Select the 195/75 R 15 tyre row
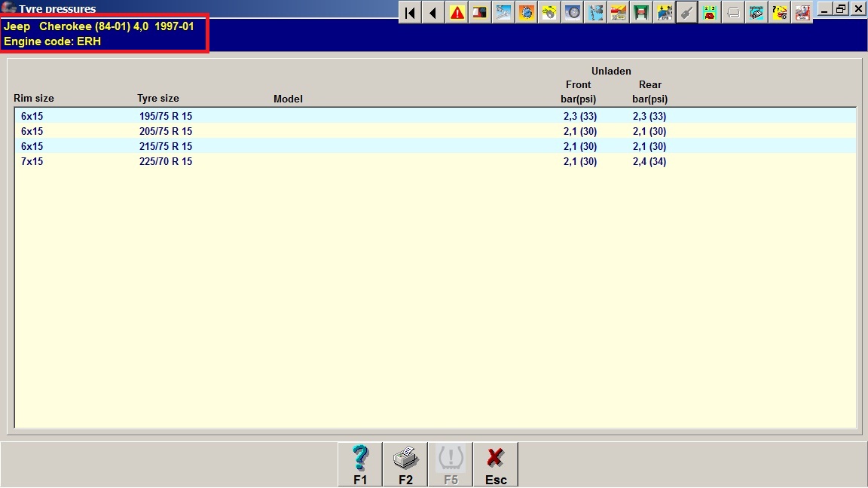Screen dimensions: 868x488 pos(166,116)
